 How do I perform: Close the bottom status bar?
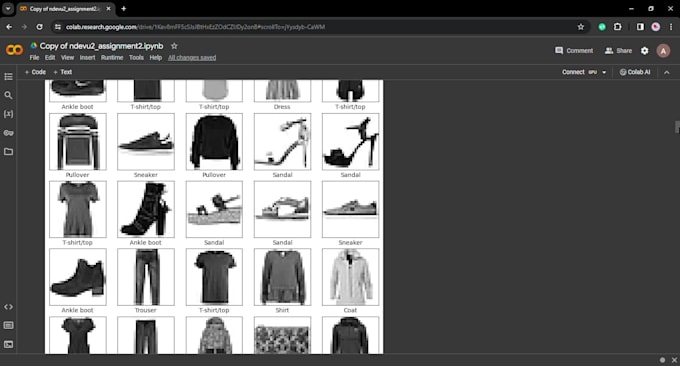(674, 360)
